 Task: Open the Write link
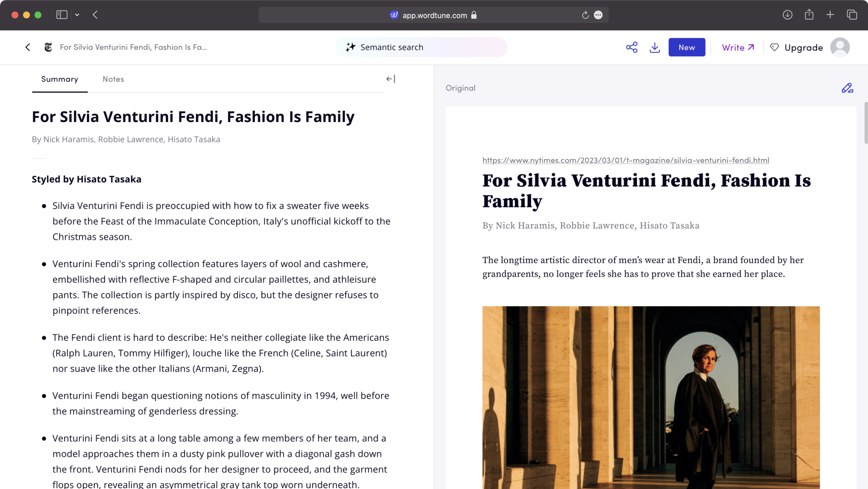(738, 47)
